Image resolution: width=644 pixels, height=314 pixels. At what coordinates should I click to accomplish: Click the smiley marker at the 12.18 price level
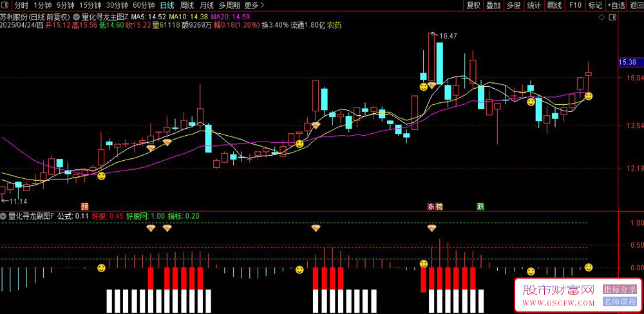pyautogui.click(x=101, y=176)
